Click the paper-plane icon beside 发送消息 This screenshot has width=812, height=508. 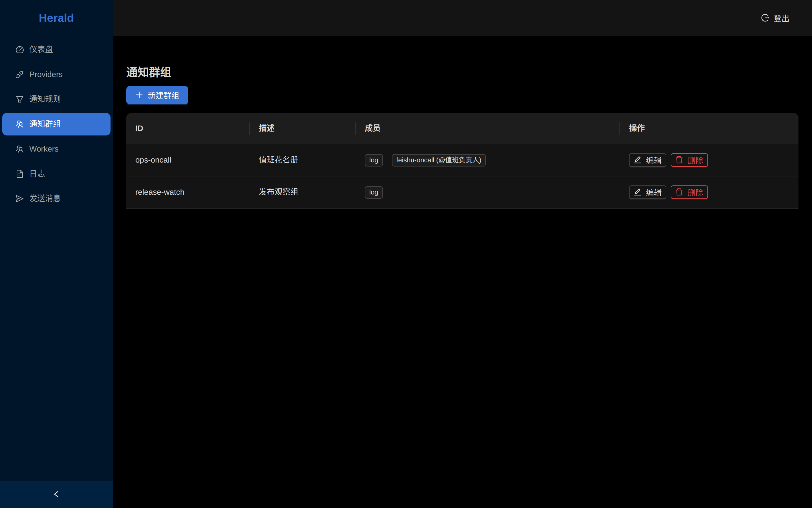(x=20, y=199)
